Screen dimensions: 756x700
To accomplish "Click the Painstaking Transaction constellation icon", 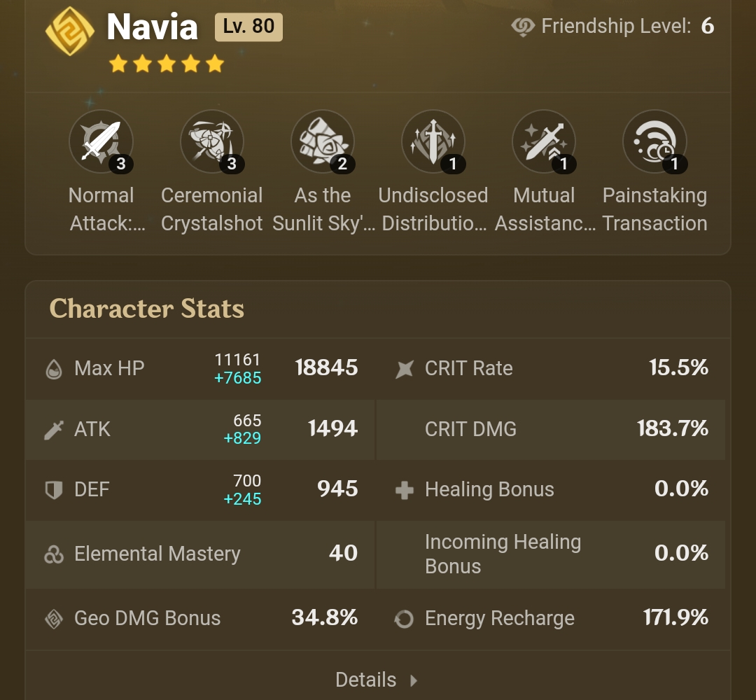I will coord(654,141).
